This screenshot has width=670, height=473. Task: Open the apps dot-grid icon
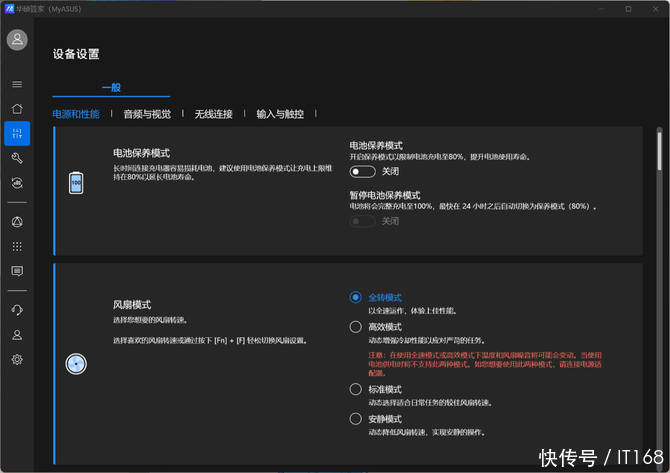[x=17, y=246]
